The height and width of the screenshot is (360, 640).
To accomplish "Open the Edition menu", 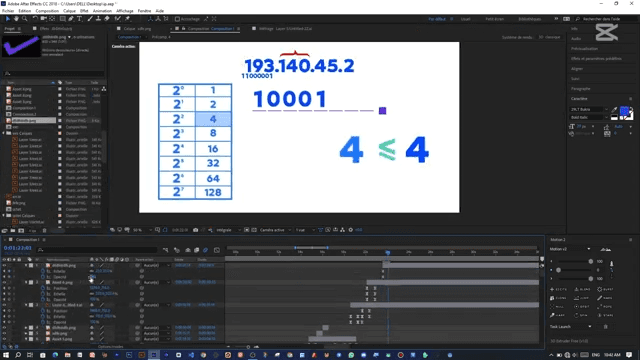I will [24, 11].
